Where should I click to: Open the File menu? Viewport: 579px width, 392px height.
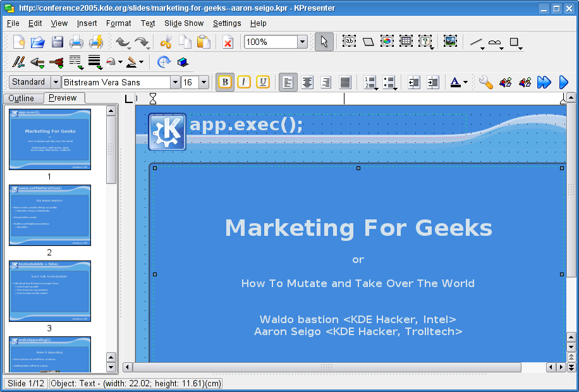tap(13, 23)
